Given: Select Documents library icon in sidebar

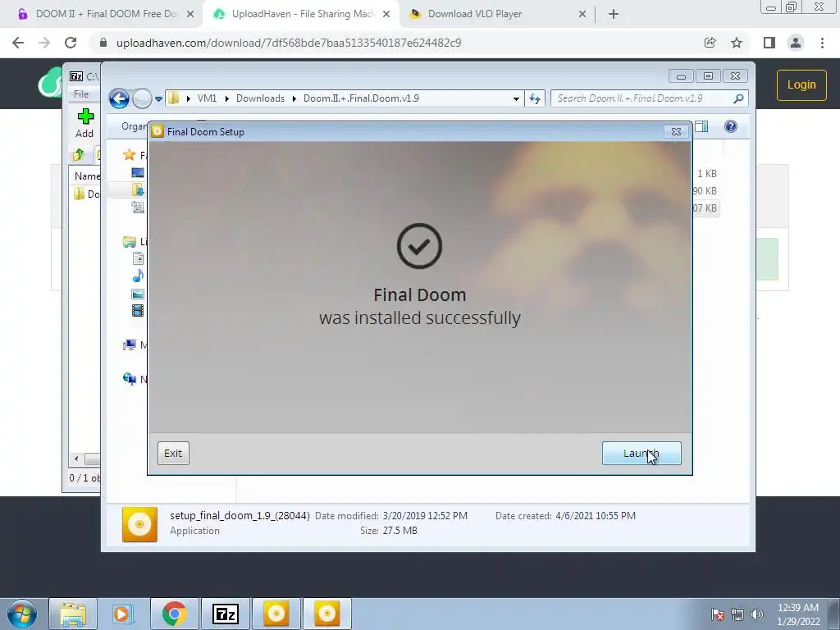Looking at the screenshot, I should pyautogui.click(x=138, y=258).
